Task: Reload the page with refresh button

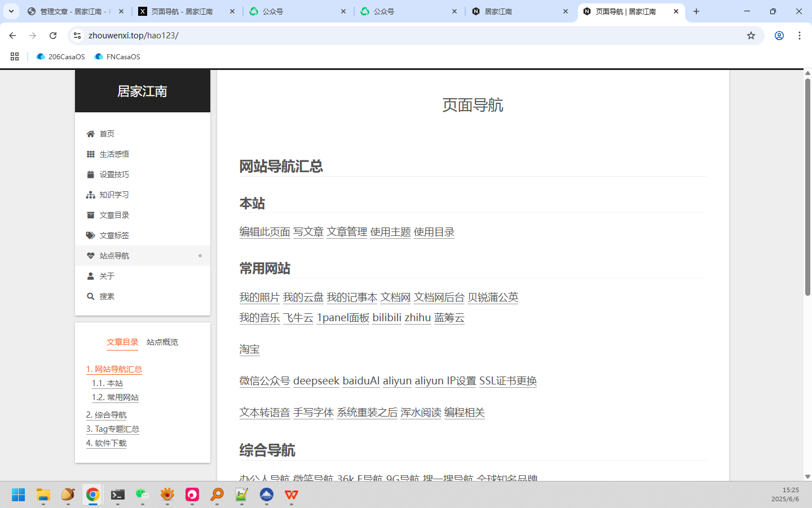Action: pyautogui.click(x=53, y=36)
